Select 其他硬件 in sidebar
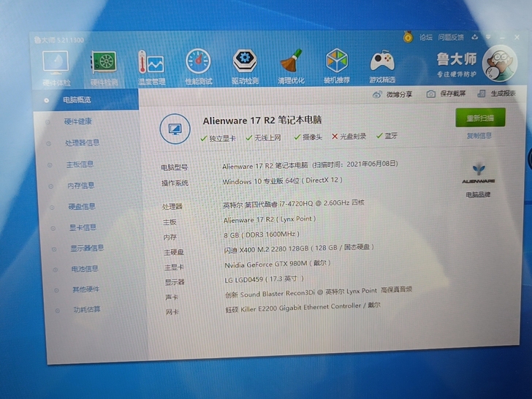The height and width of the screenshot is (399, 532). (x=85, y=289)
